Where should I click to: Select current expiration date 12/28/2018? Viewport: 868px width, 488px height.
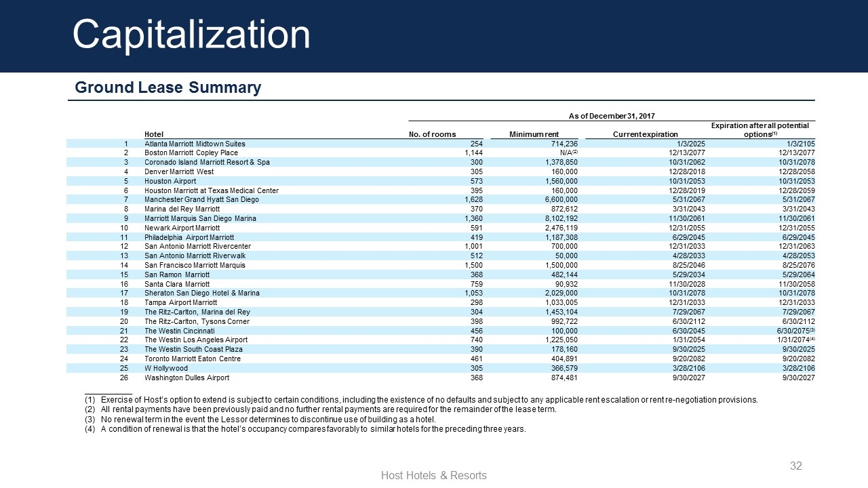[x=688, y=172]
